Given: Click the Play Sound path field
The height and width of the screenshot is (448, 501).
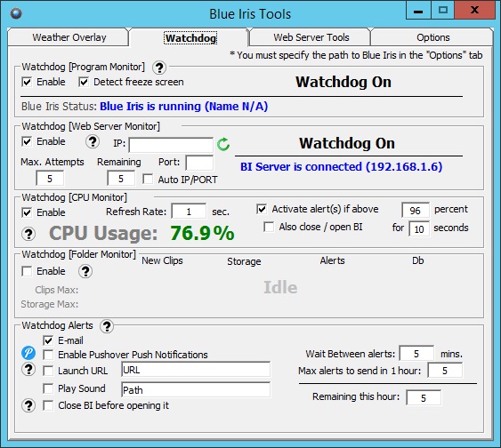Looking at the screenshot, I should (x=196, y=389).
